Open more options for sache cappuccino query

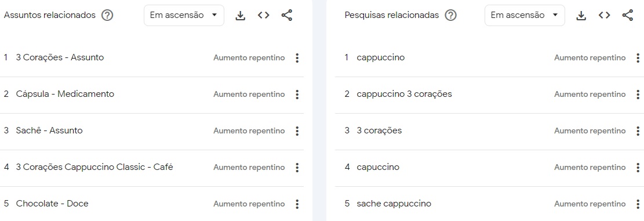pos(638,204)
